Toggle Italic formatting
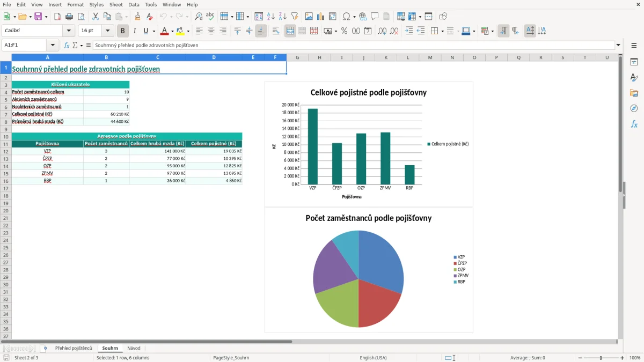Image resolution: width=644 pixels, height=362 pixels. 134,31
